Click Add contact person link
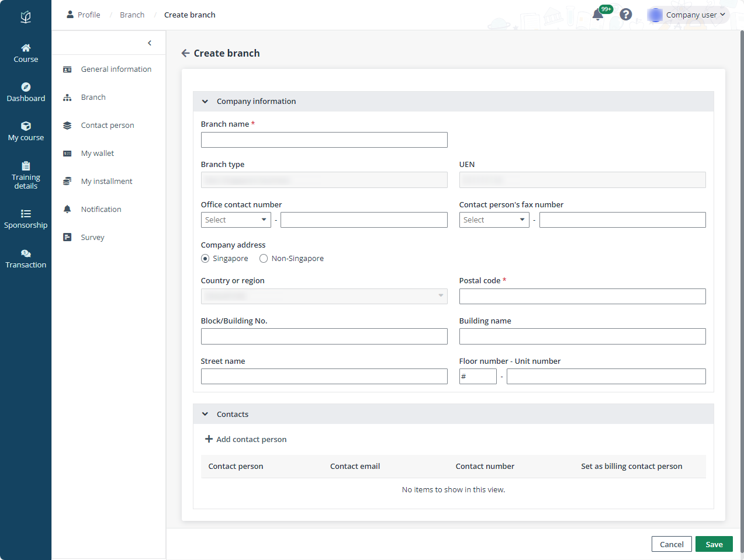The image size is (744, 560). tap(245, 440)
